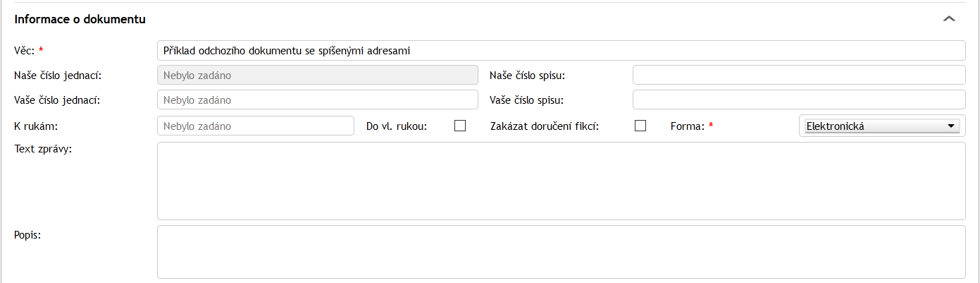
Task: Click the Vaše číslo spisu label
Action: 527,100
